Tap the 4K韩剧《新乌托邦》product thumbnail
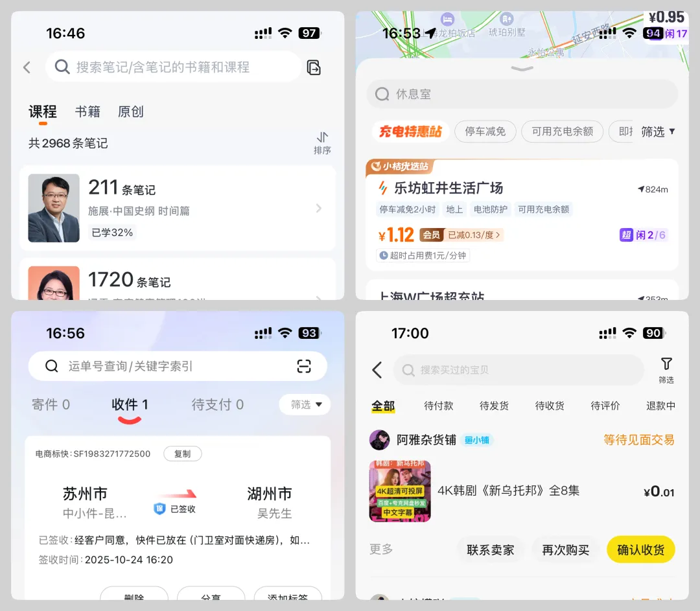The image size is (700, 611). pos(400,492)
